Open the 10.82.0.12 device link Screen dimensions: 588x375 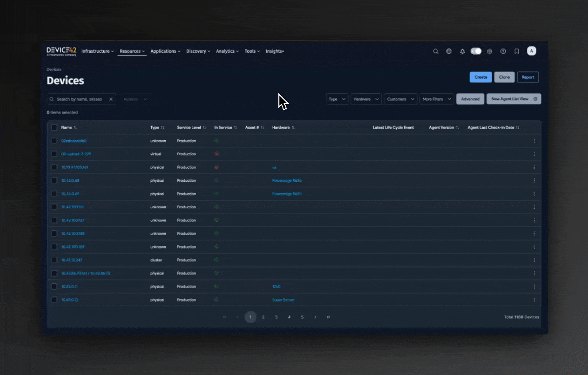(70, 300)
